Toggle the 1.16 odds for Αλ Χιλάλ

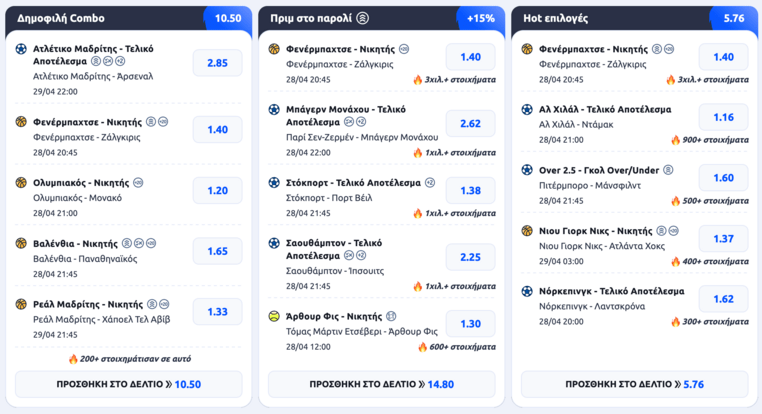723,117
